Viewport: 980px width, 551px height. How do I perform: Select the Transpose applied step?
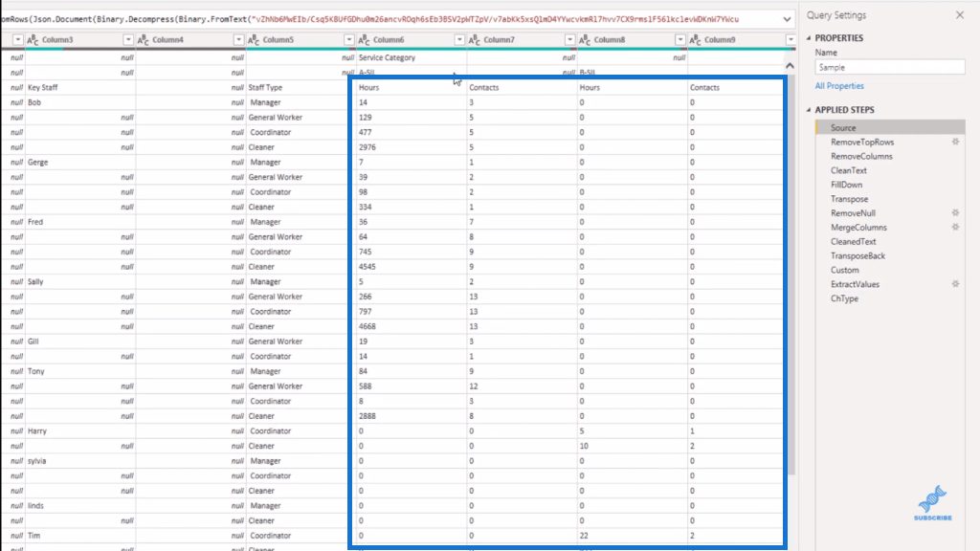pos(849,199)
